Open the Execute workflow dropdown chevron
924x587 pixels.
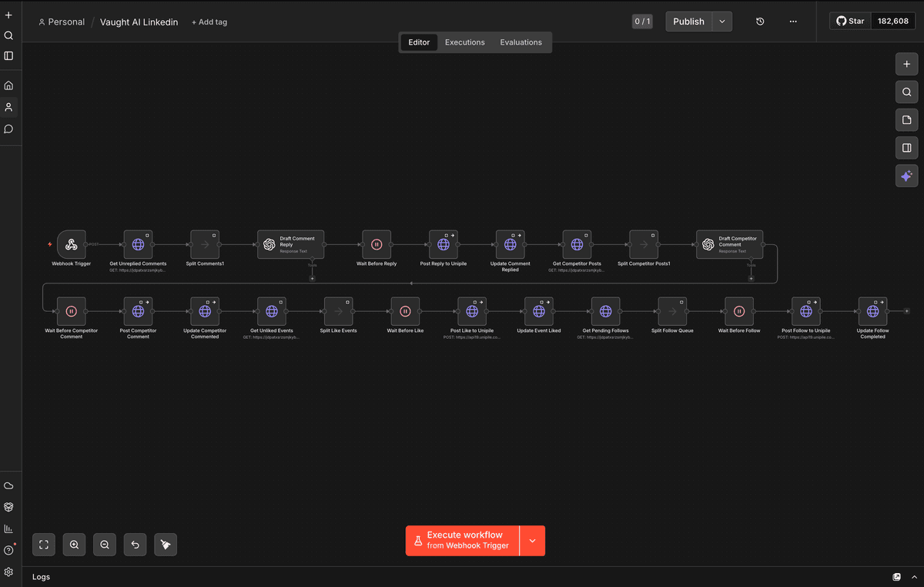tap(532, 541)
